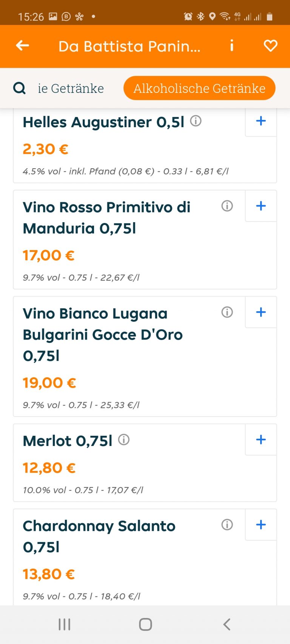Show info for Chardonnay Salanto

(x=227, y=525)
